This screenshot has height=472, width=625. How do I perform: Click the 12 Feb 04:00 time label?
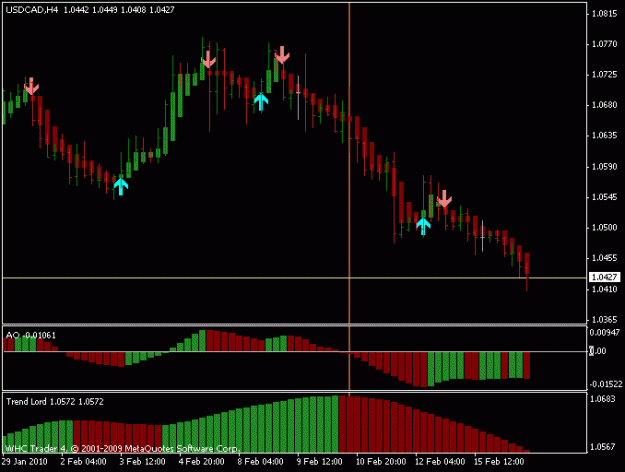440,462
